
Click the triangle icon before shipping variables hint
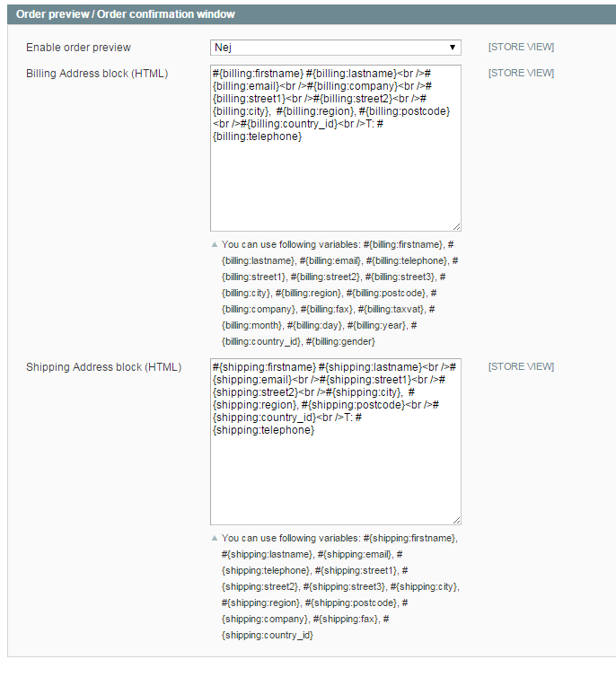(x=215, y=538)
